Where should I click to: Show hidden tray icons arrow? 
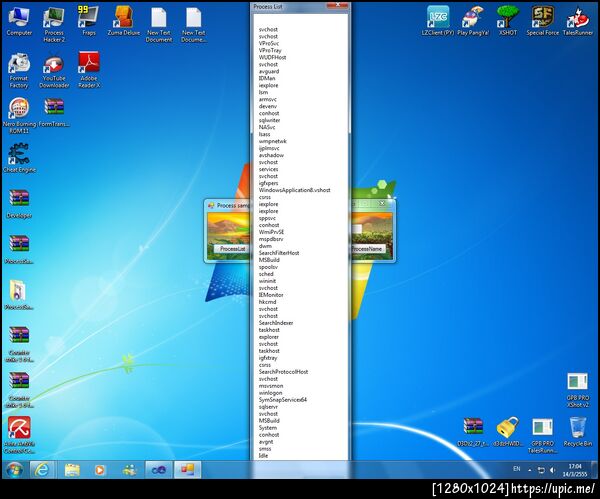530,470
